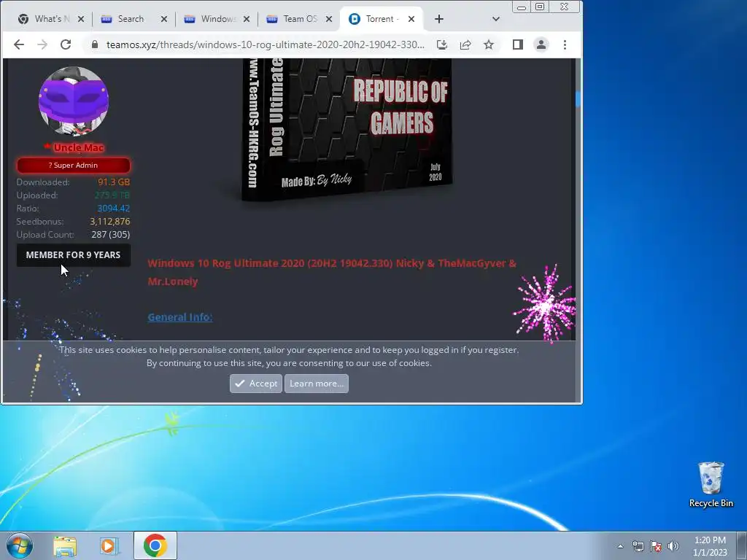Click the Member for 9 Years banner
The width and height of the screenshot is (747, 560).
(x=74, y=254)
